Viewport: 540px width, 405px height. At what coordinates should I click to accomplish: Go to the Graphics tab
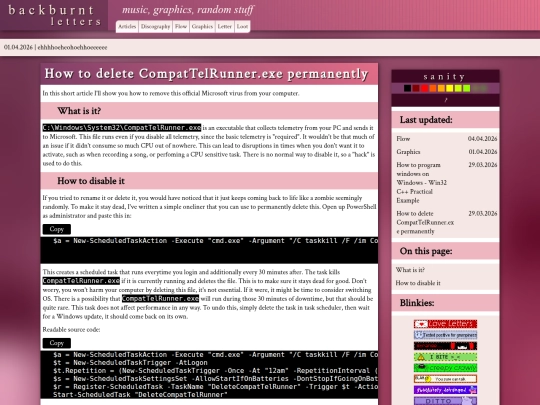(202, 27)
